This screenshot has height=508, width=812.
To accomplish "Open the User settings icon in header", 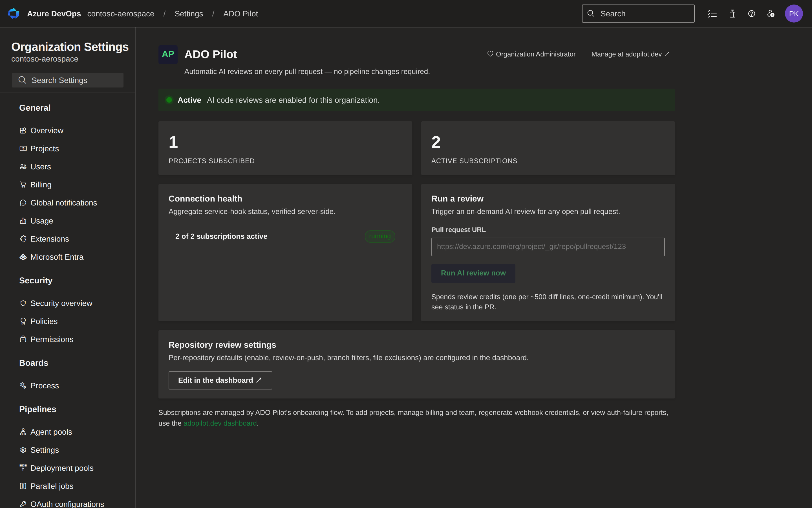I will (x=771, y=14).
